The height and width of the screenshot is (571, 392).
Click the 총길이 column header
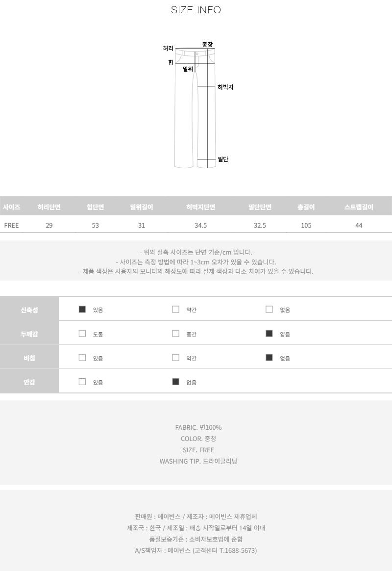point(306,207)
